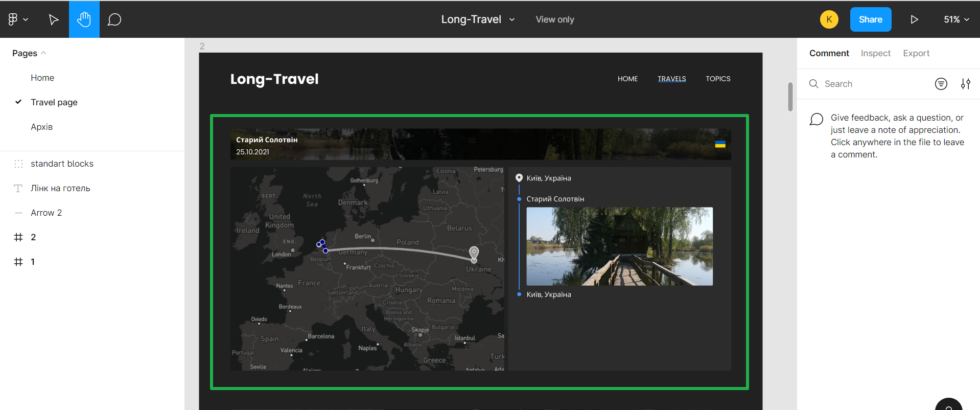Collapse the Pages section
The height and width of the screenshot is (410, 980).
click(29, 53)
